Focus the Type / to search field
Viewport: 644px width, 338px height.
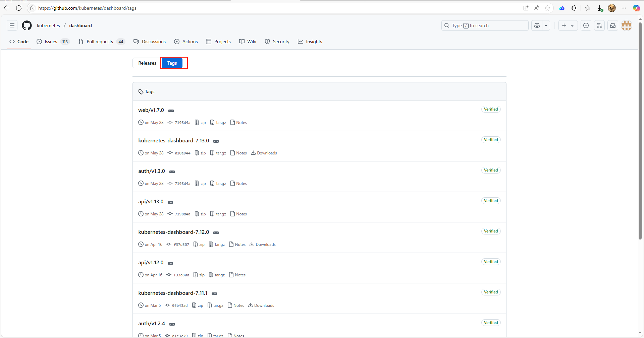(x=485, y=25)
